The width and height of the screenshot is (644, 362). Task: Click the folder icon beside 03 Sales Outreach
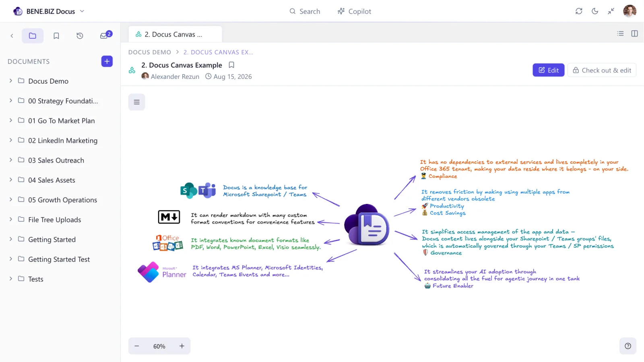[21, 160]
